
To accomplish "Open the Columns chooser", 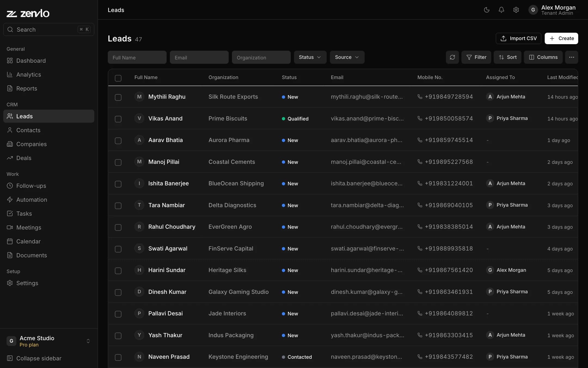I will [x=543, y=57].
